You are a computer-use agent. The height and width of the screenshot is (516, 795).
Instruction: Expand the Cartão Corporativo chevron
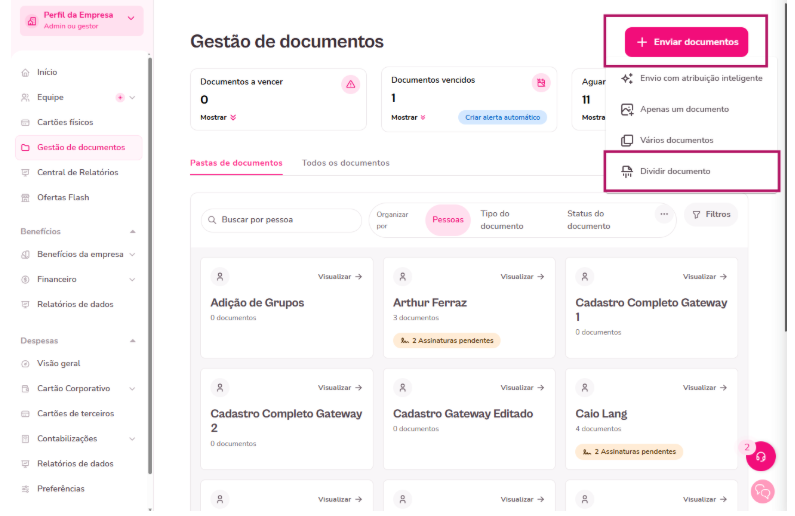click(132, 389)
